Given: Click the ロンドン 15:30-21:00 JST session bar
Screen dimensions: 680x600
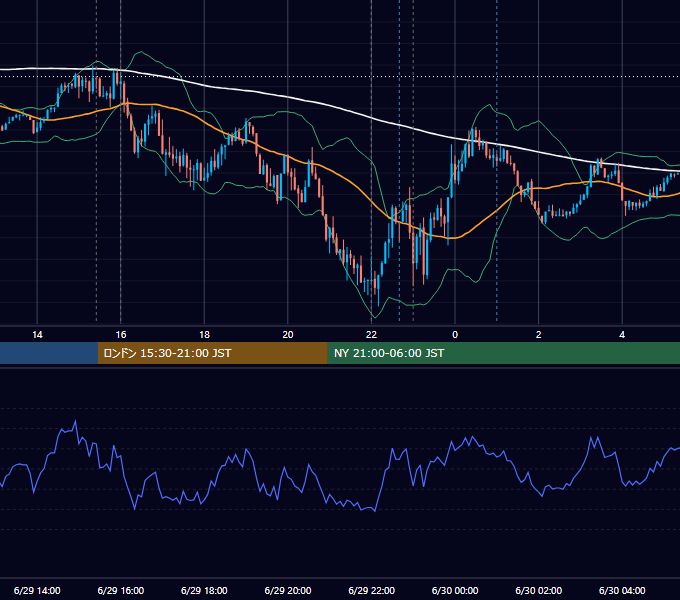Looking at the screenshot, I should (212, 353).
